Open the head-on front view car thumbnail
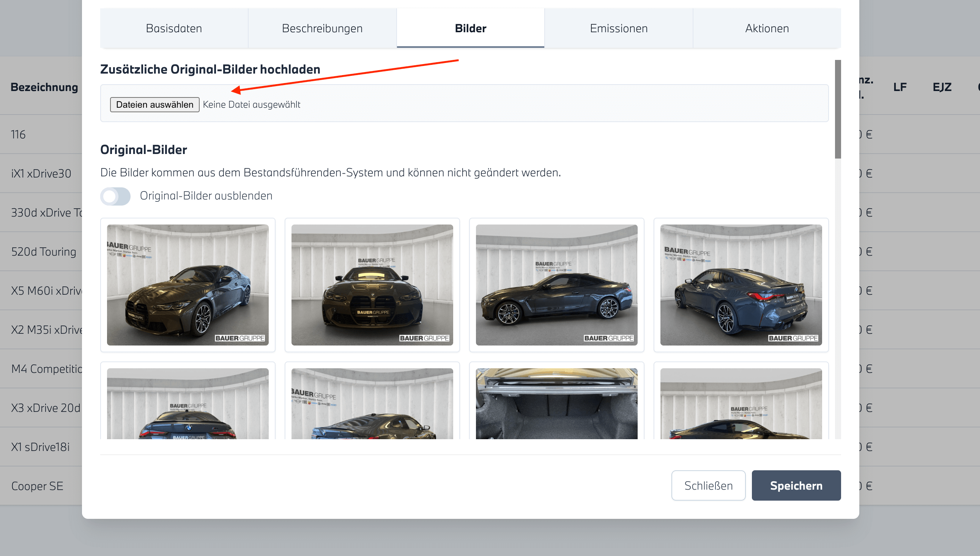Viewport: 980px width, 556px height. pos(372,285)
